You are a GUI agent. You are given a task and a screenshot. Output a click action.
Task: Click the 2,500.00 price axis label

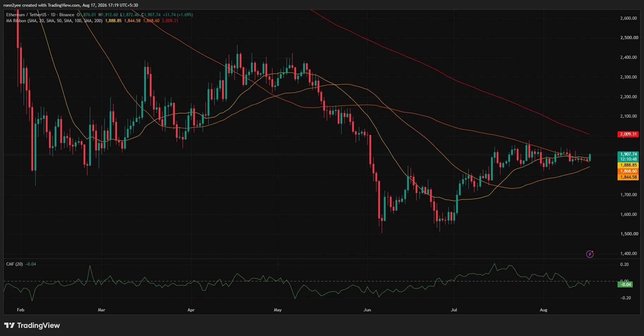pyautogui.click(x=628, y=38)
